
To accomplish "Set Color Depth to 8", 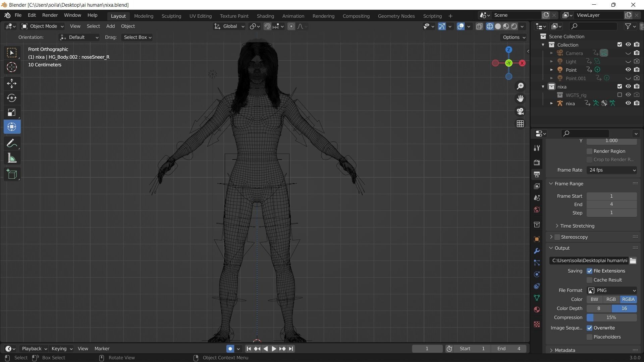I will point(599,308).
